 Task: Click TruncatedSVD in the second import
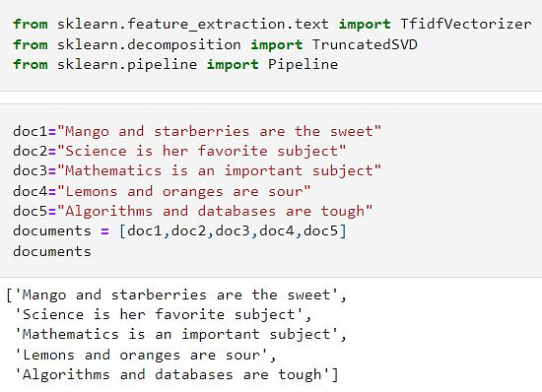click(x=365, y=44)
